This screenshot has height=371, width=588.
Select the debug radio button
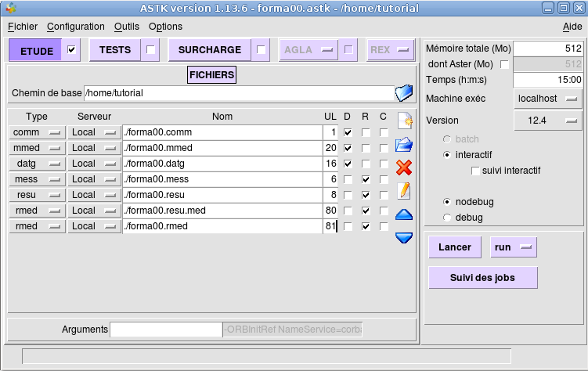pyautogui.click(x=447, y=217)
